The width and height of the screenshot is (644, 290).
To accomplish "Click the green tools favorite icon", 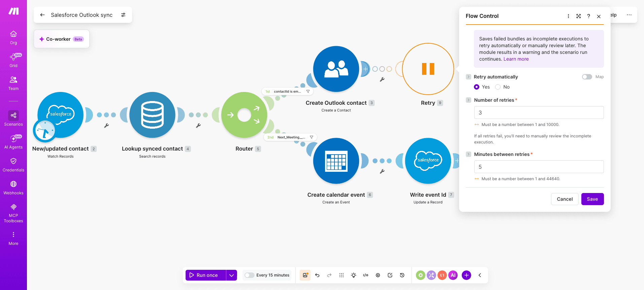I will pyautogui.click(x=421, y=275).
